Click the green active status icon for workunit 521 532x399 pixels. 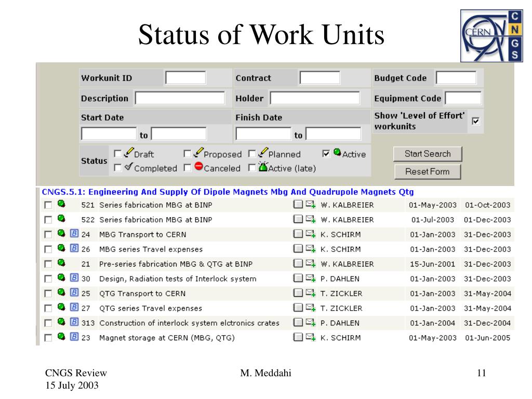[x=61, y=204]
